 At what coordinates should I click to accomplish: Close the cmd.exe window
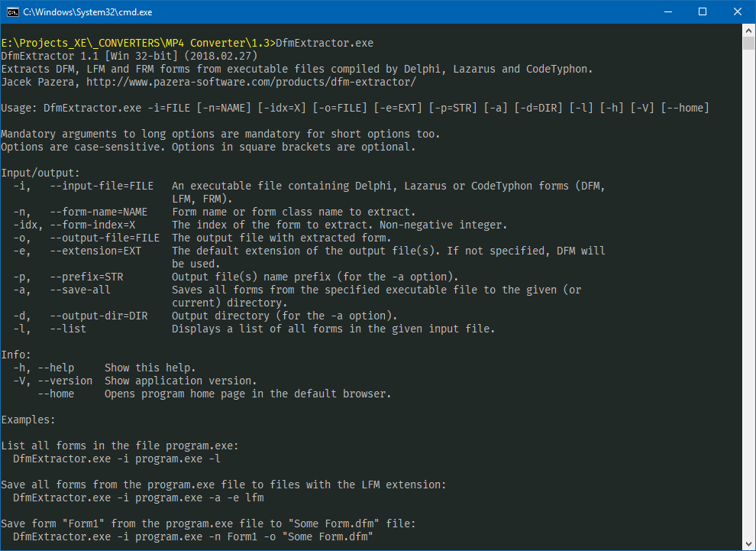(737, 12)
